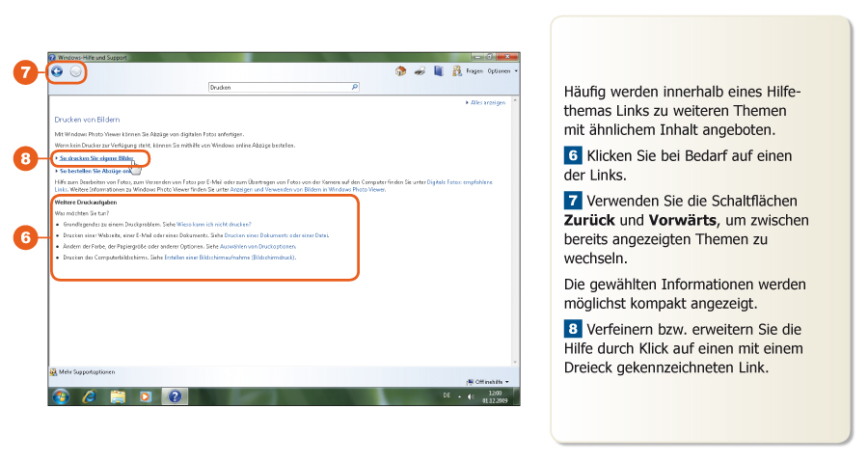This screenshot has width=868, height=463.
Task: Click 'Mehr Supportoptionen' at the bottom left
Action: 86,371
